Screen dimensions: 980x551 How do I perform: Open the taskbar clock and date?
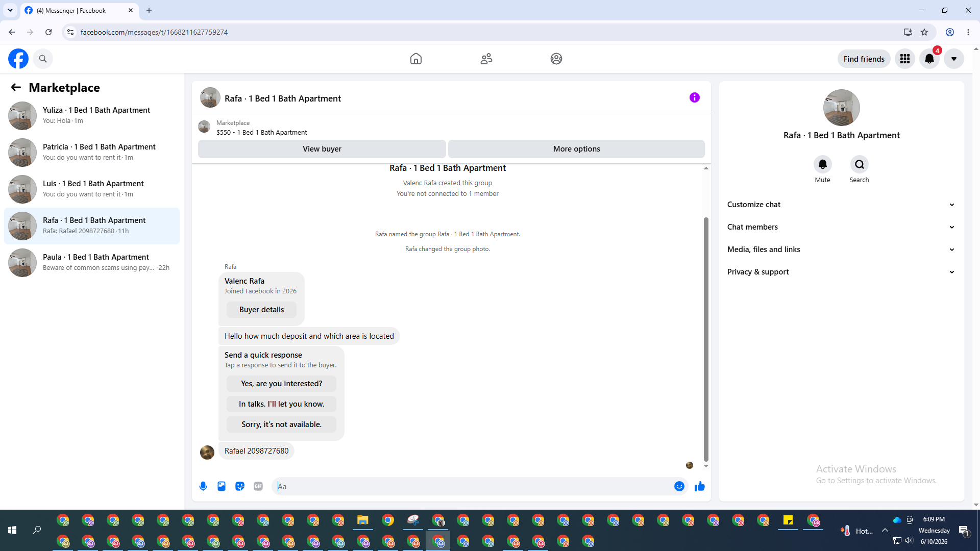pyautogui.click(x=934, y=531)
